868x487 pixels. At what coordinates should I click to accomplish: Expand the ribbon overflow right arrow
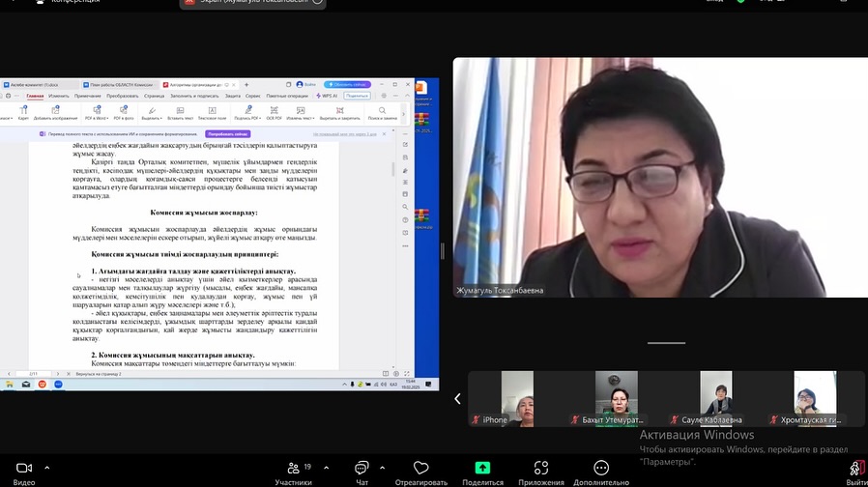(403, 114)
